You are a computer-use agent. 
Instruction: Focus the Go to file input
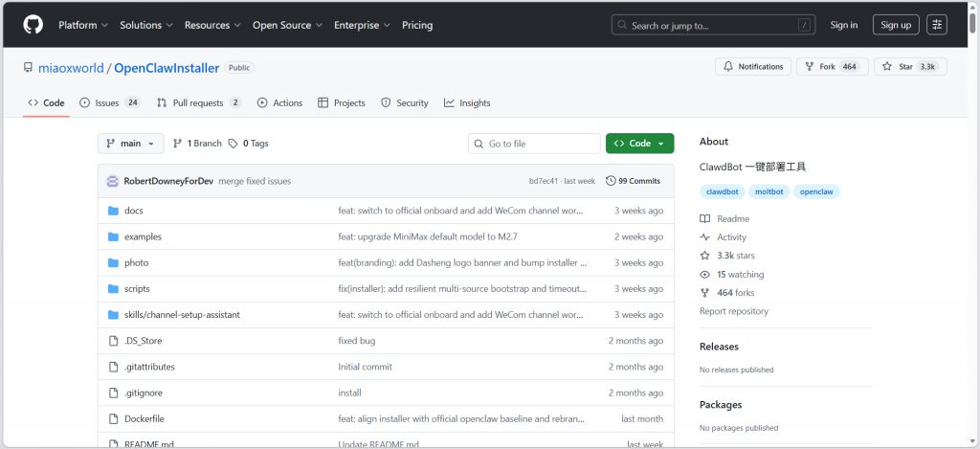(534, 144)
